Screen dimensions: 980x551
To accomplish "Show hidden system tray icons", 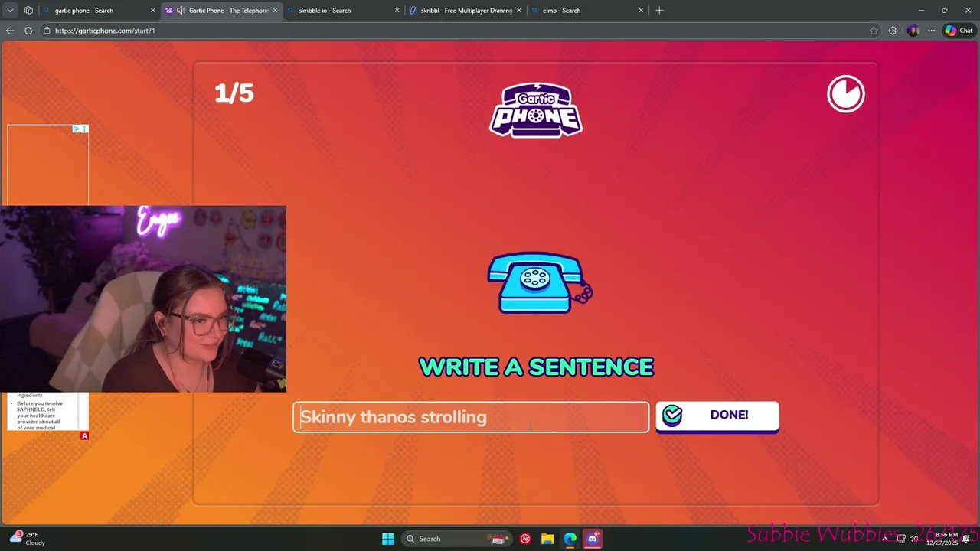I will (885, 539).
